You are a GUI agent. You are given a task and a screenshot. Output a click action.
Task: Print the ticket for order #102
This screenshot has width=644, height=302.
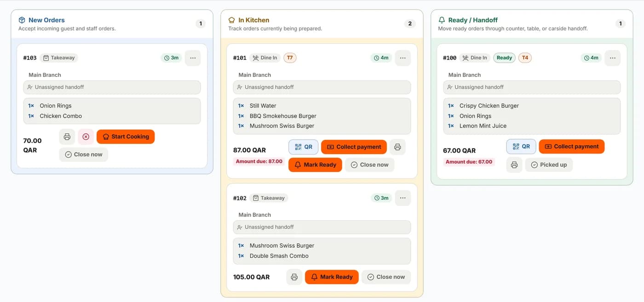tap(294, 277)
